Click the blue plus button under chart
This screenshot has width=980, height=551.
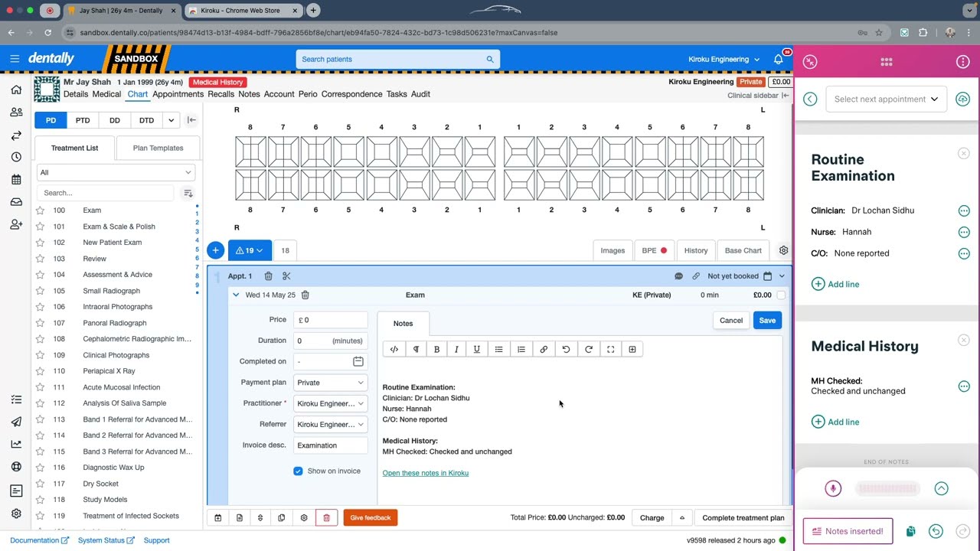pos(216,250)
